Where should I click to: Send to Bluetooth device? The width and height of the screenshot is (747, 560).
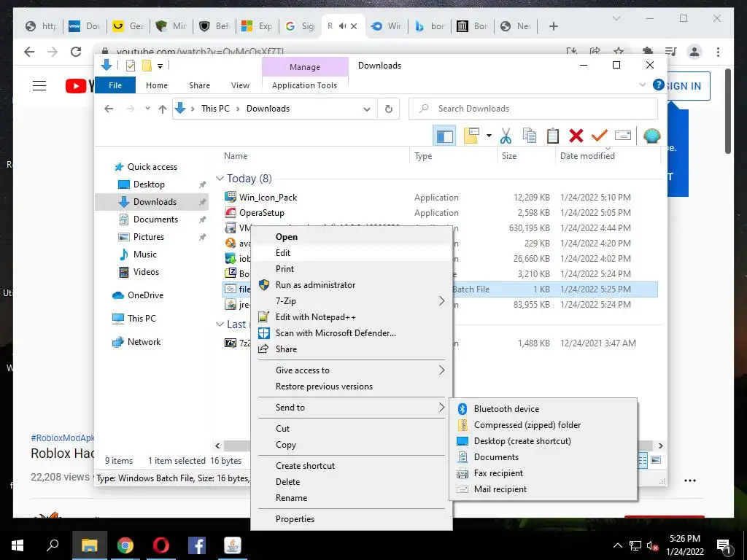pyautogui.click(x=543, y=409)
